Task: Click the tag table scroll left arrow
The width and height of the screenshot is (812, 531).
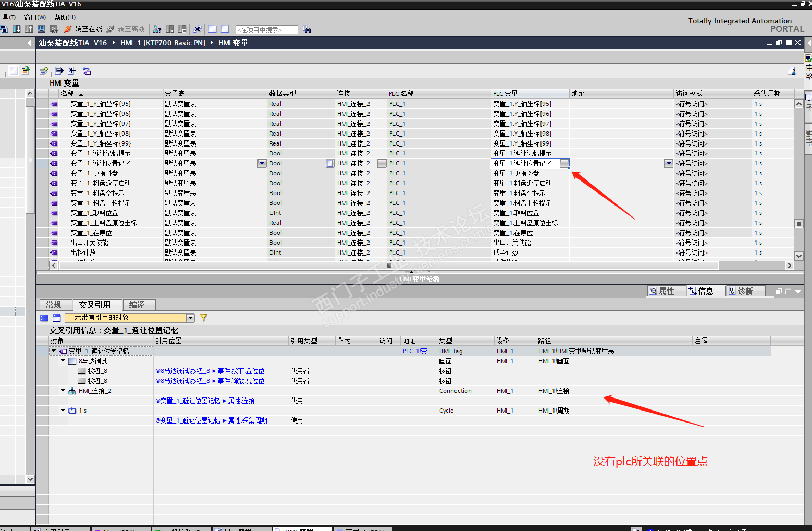Action: pos(54,265)
